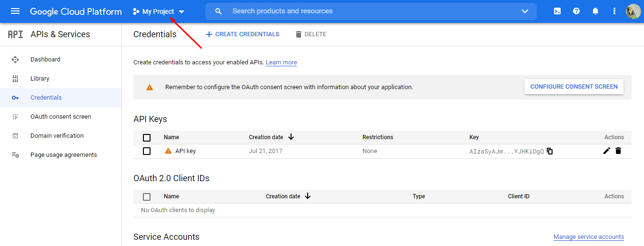This screenshot has width=644, height=246.
Task: Follow Manage service accounts link
Action: coord(589,237)
